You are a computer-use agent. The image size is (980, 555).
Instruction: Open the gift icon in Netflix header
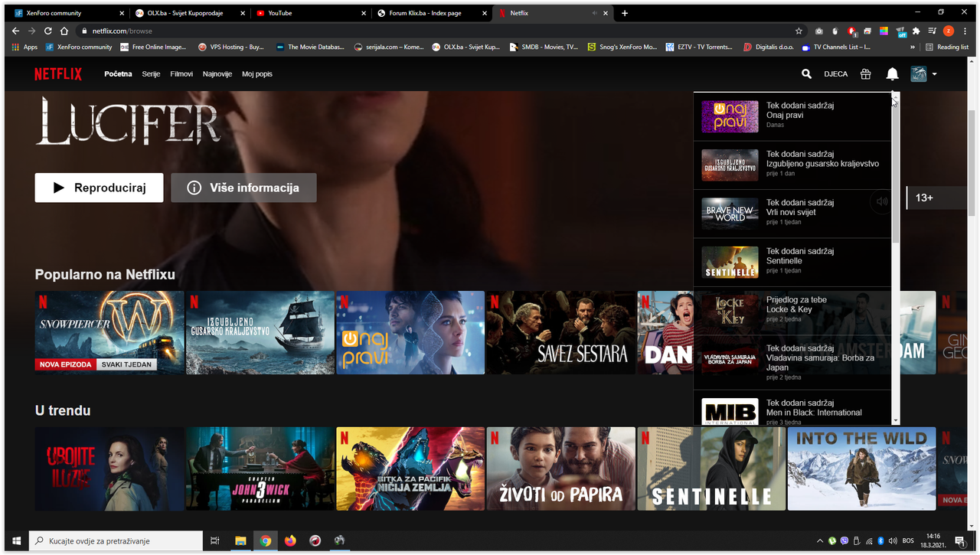[x=866, y=74]
